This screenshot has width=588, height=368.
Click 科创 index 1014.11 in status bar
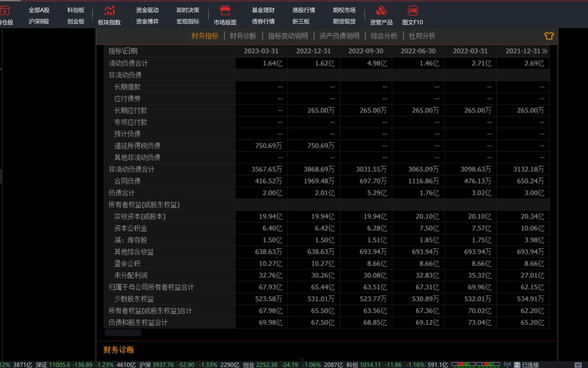coord(370,365)
